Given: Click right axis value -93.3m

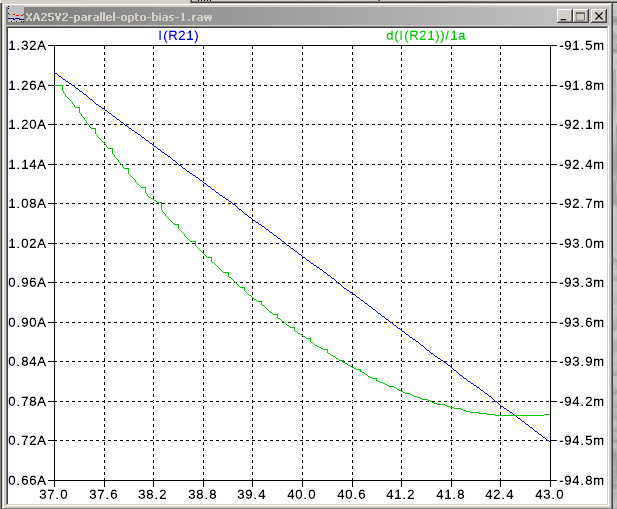Looking at the screenshot, I should click(582, 282).
